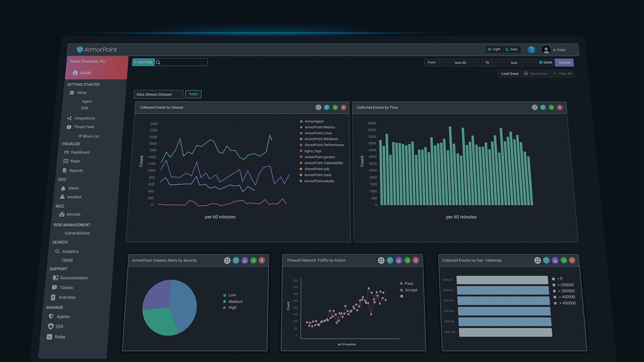Switch to Light theme

tap(494, 49)
